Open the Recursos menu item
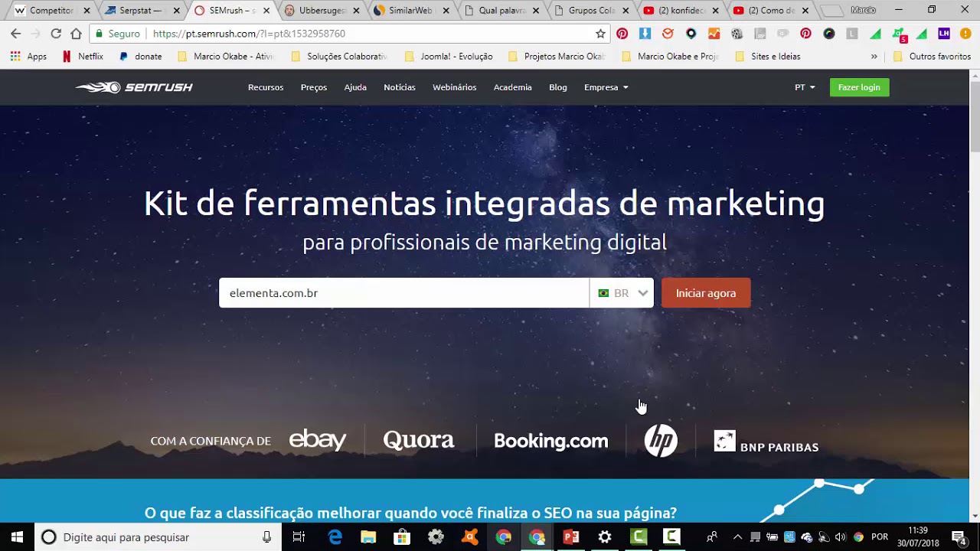 (266, 87)
